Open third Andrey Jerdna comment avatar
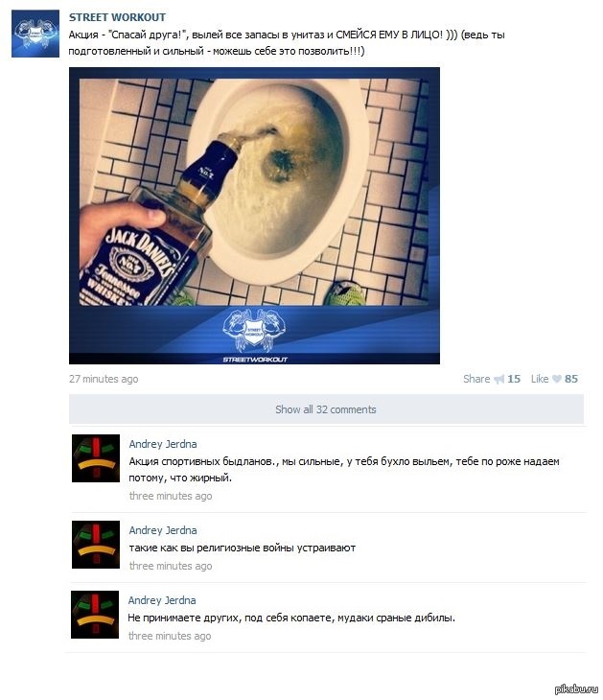This screenshot has height=700, width=603. pyautogui.click(x=95, y=615)
